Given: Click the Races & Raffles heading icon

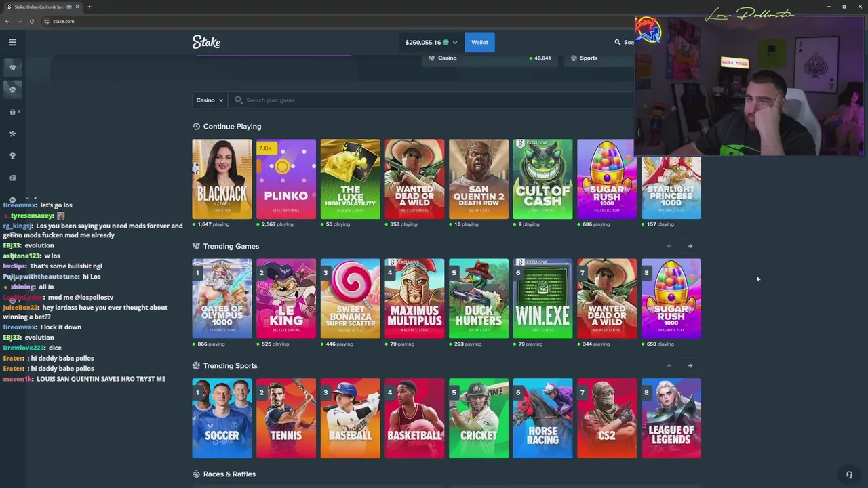Looking at the screenshot, I should (196, 474).
